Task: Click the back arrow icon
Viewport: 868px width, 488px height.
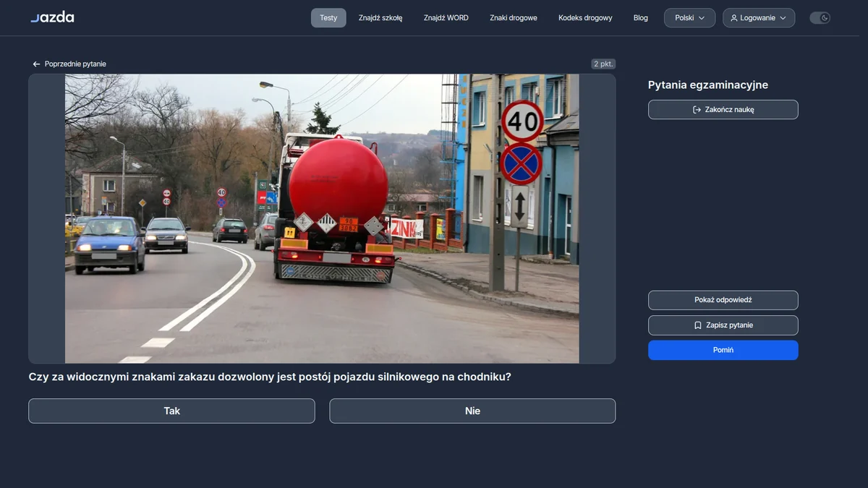Action: click(36, 64)
